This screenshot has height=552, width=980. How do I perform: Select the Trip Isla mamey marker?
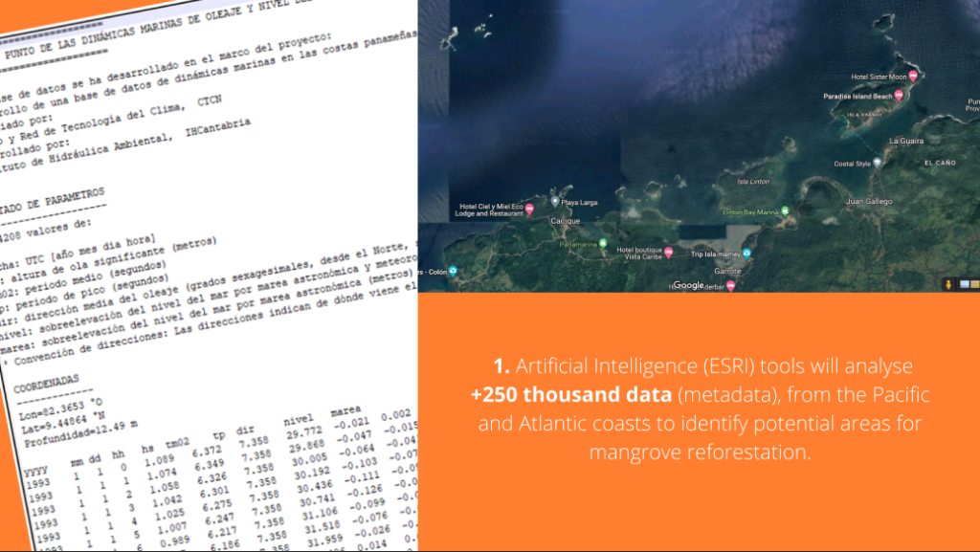[x=746, y=254]
